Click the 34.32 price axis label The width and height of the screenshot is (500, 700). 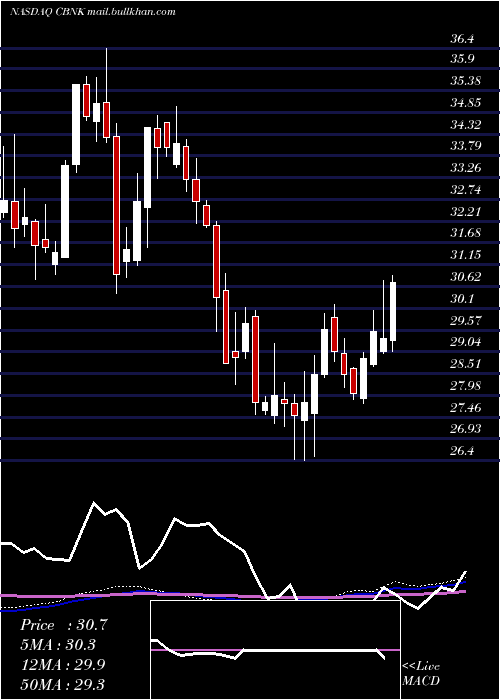click(465, 124)
